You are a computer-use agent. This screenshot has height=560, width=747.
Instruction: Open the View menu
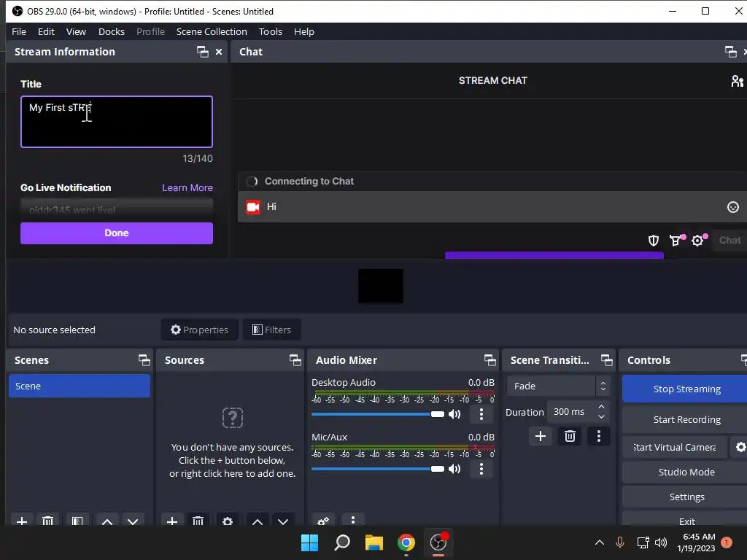[x=76, y=31]
